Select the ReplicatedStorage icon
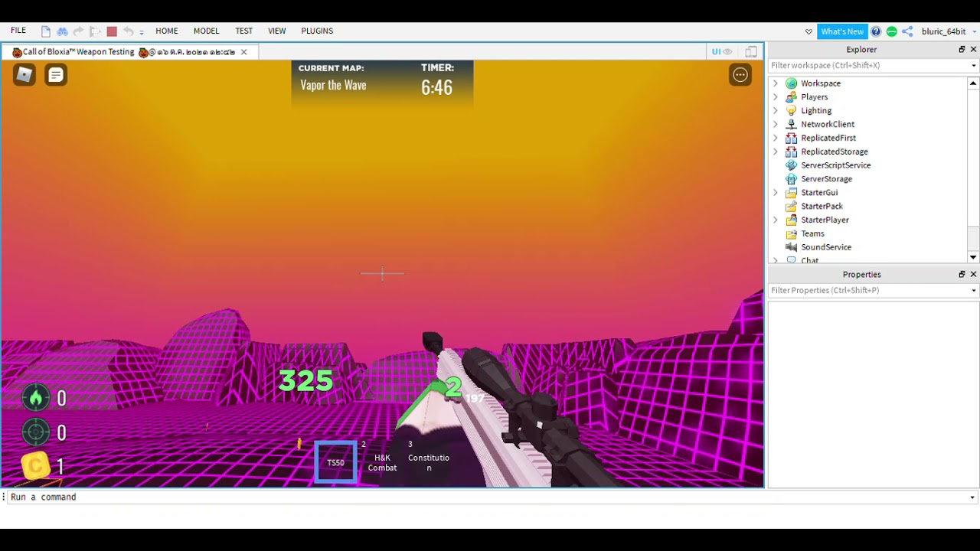The image size is (980, 551). click(x=792, y=152)
